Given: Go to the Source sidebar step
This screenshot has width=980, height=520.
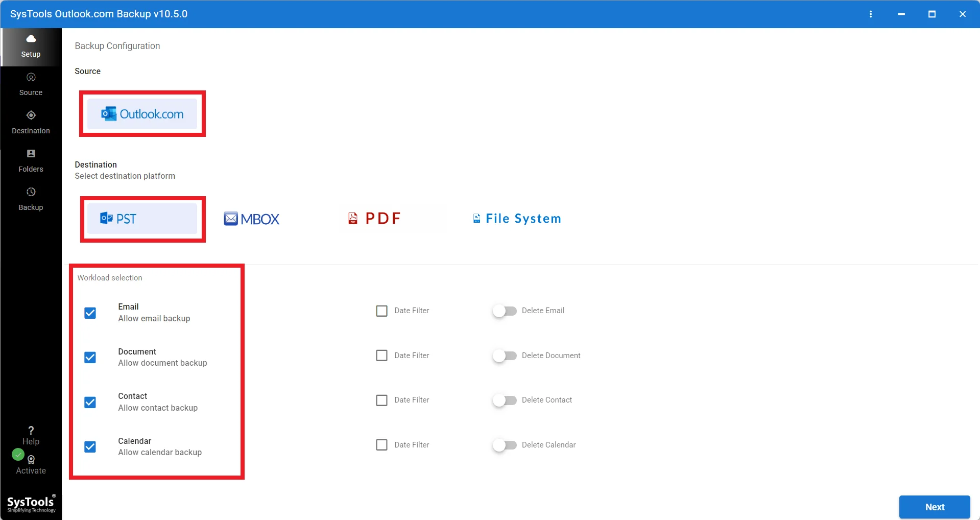Looking at the screenshot, I should [x=31, y=85].
